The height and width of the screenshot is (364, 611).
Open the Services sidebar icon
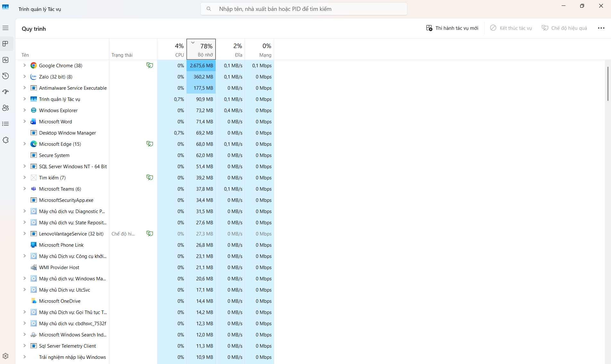point(5,140)
